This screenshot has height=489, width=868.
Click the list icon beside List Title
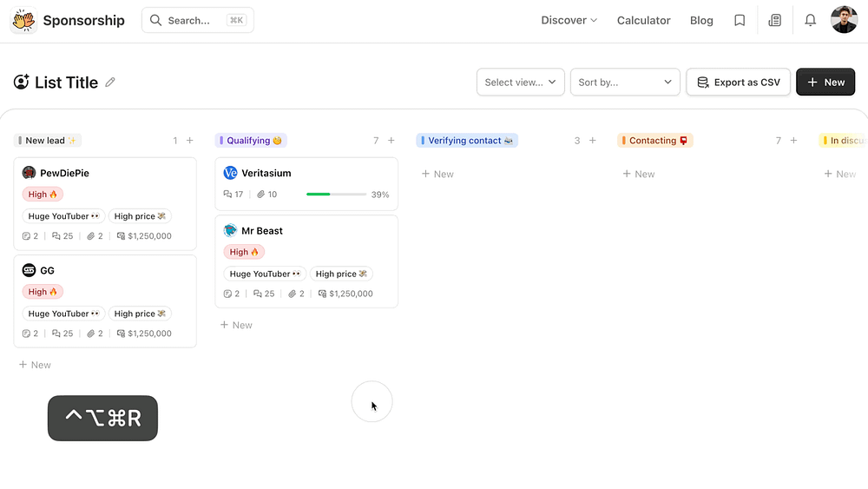tap(21, 82)
